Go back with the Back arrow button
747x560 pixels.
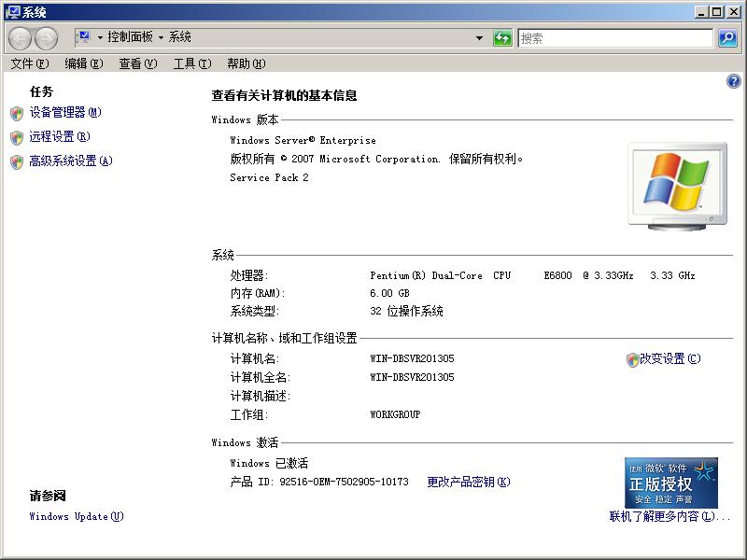(x=20, y=38)
